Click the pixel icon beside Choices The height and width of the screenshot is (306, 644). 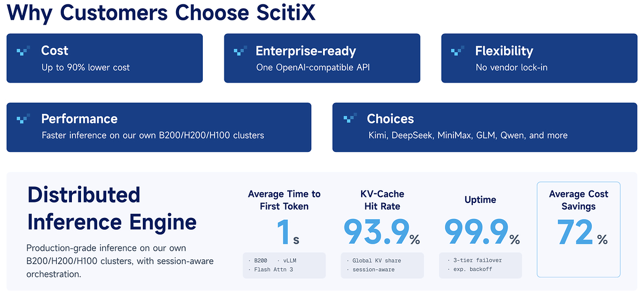tap(350, 119)
